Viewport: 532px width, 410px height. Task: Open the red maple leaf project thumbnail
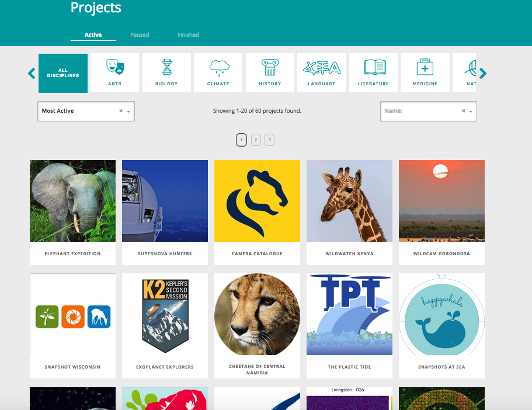point(165,398)
